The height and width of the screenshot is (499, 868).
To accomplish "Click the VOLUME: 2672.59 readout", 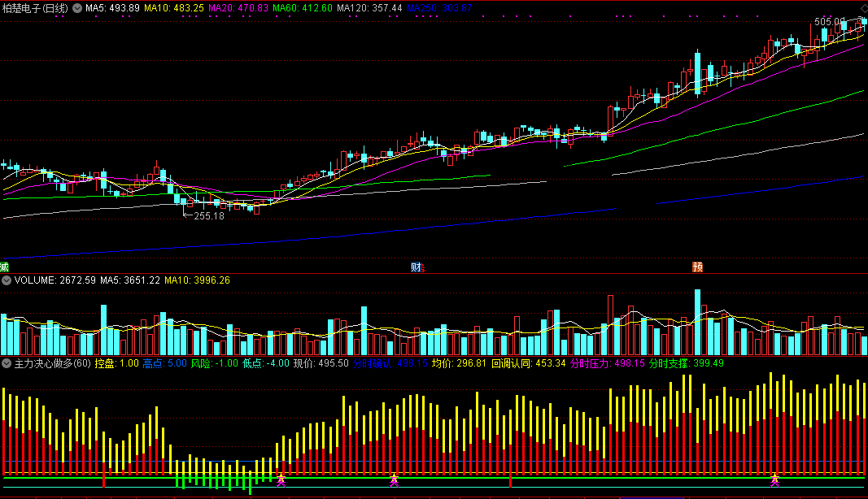I will coord(55,280).
